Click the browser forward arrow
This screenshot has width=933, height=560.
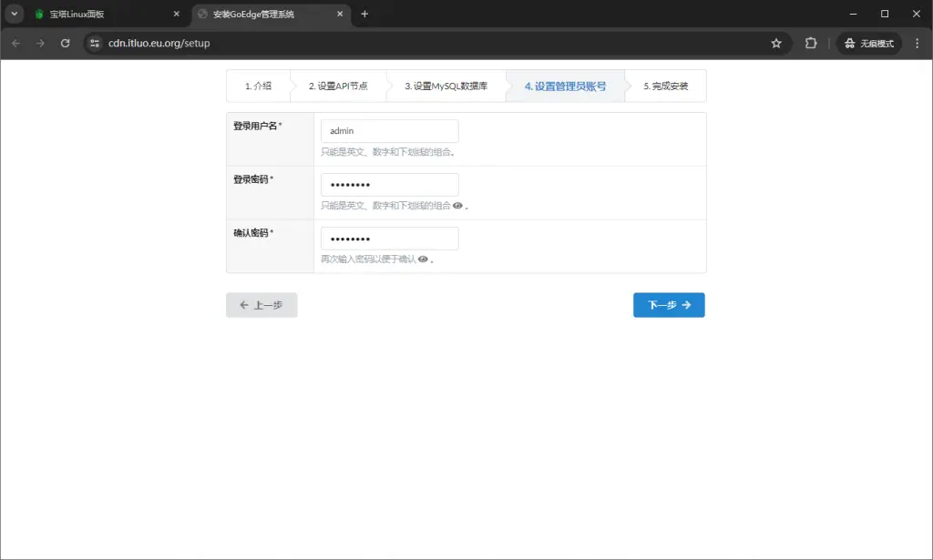coord(39,42)
